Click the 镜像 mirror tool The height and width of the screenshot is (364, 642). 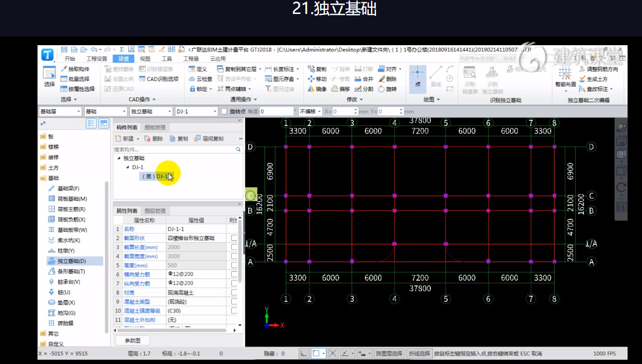(x=316, y=89)
